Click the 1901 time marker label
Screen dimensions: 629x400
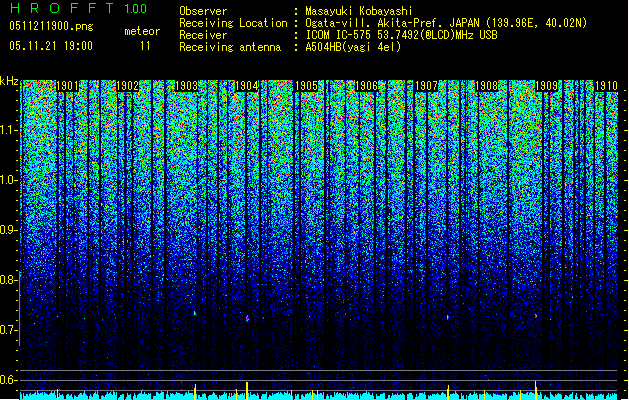(x=67, y=86)
